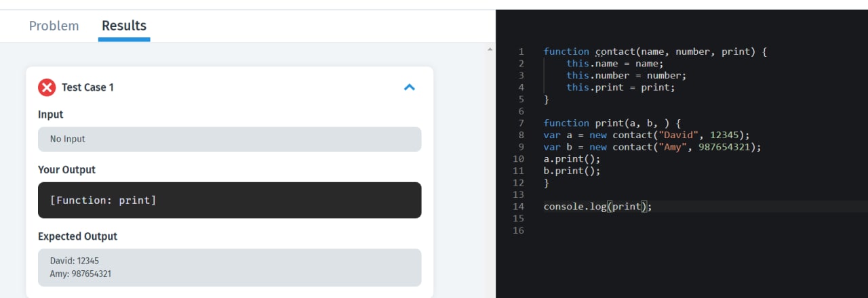The image size is (868, 298).
Task: Click the 'Expected Output' label
Action: click(77, 236)
